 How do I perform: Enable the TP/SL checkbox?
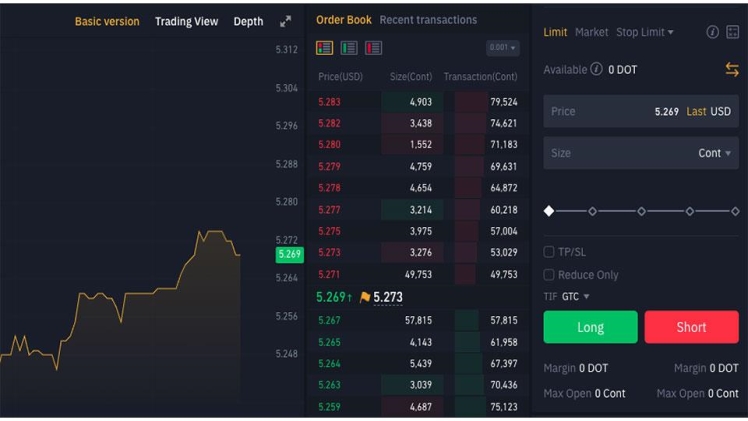coord(549,252)
